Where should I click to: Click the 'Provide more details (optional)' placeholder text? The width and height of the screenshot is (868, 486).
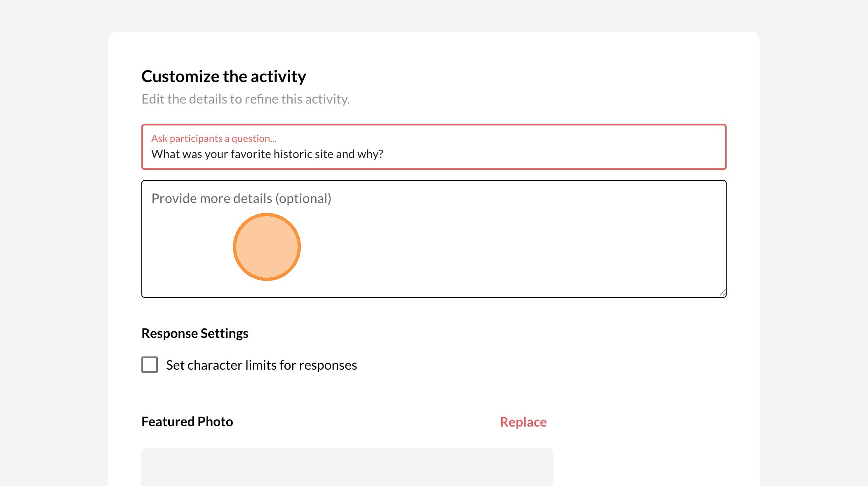pos(241,198)
